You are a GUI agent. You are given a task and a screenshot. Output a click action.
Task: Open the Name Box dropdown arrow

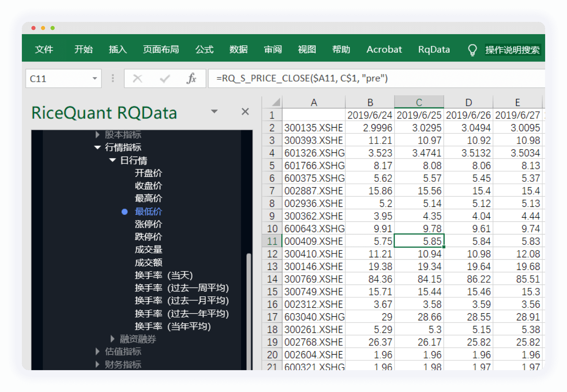[x=95, y=79]
